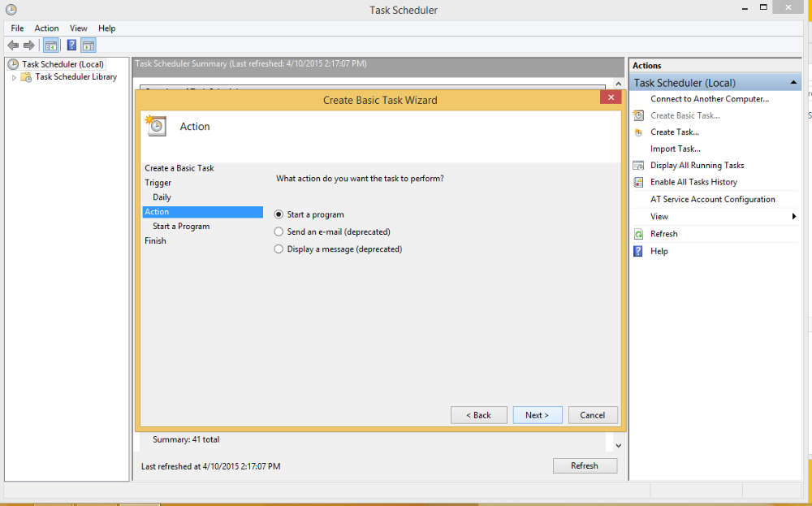Click the Refresh button below summary
This screenshot has height=506, width=812.
[585, 465]
